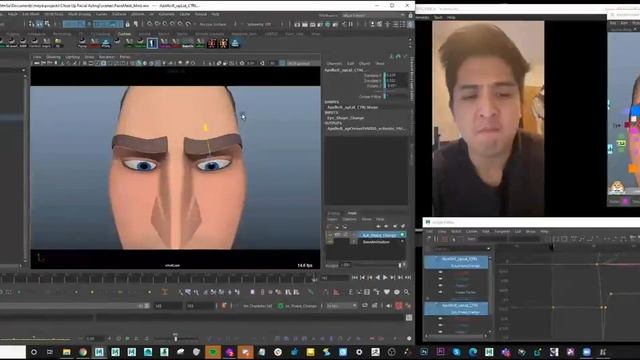Toggle eye icon of red curve in Graph Editor

point(440,272)
